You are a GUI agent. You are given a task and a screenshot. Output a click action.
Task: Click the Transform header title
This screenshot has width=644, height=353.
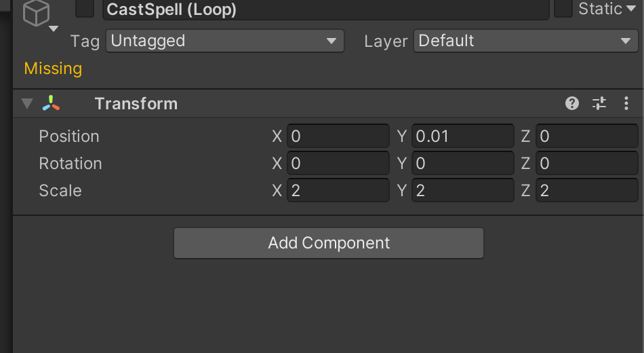(136, 104)
